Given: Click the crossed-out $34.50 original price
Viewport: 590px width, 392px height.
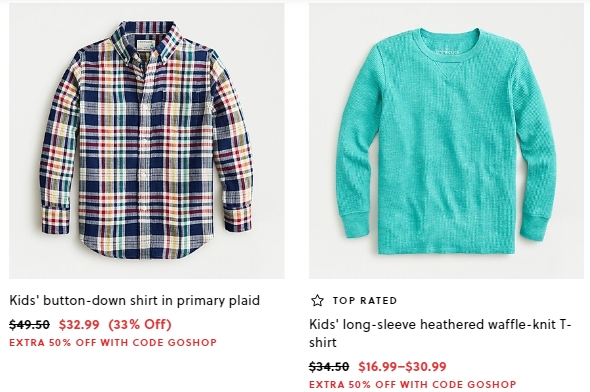Looking at the screenshot, I should [329, 366].
